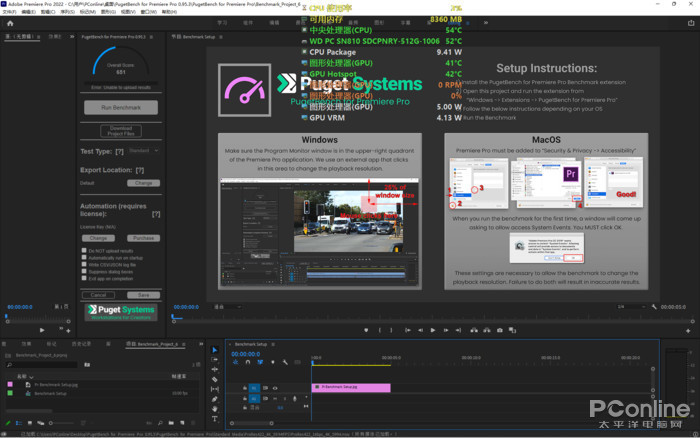The height and width of the screenshot is (438, 700).
Task: Open Program monitor settings wrench
Action: [x=654, y=307]
